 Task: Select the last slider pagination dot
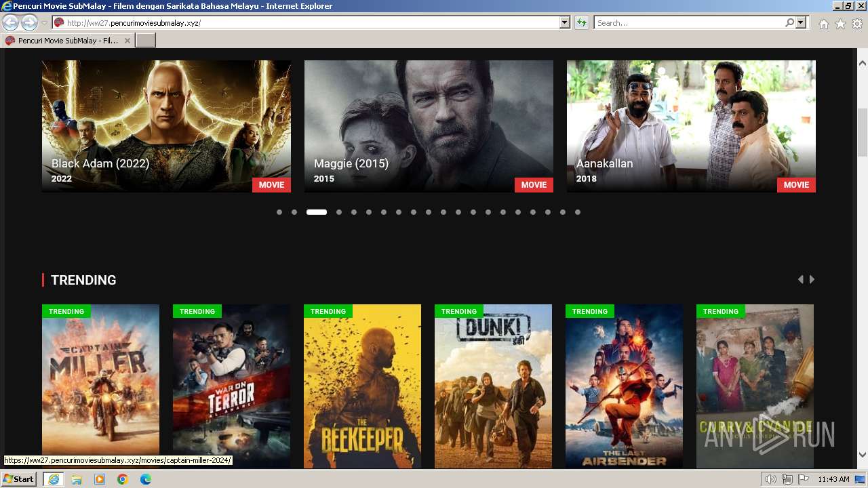coord(578,212)
